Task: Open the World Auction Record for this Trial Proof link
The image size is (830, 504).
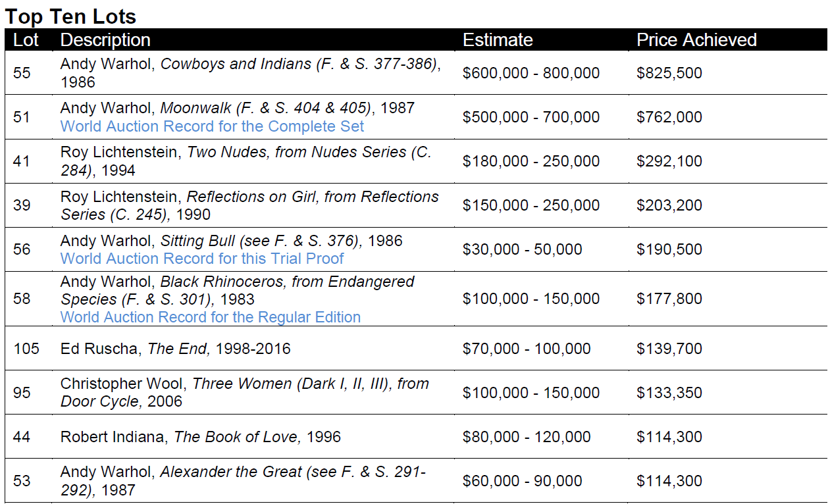Action: pyautogui.click(x=202, y=259)
